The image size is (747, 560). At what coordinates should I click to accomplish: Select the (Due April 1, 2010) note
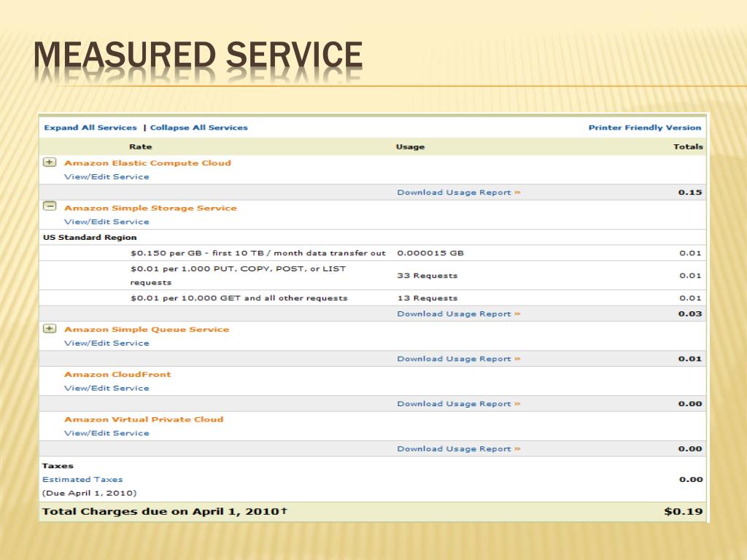point(90,494)
